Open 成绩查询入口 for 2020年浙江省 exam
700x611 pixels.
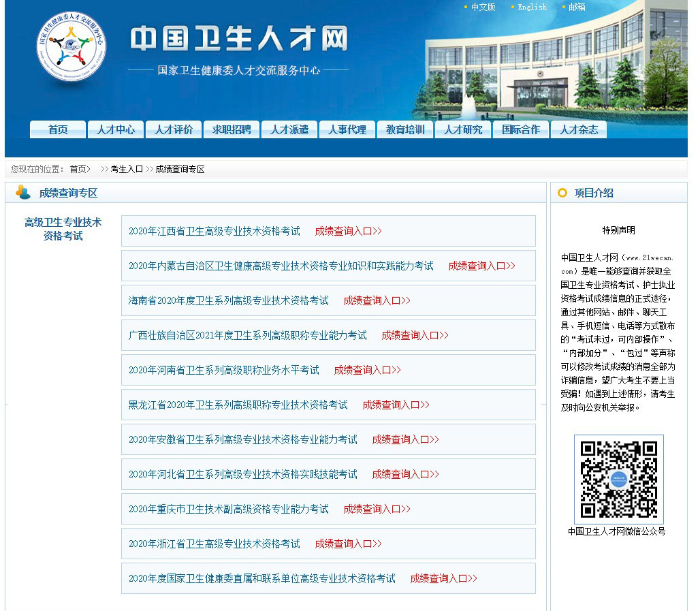click(x=348, y=544)
